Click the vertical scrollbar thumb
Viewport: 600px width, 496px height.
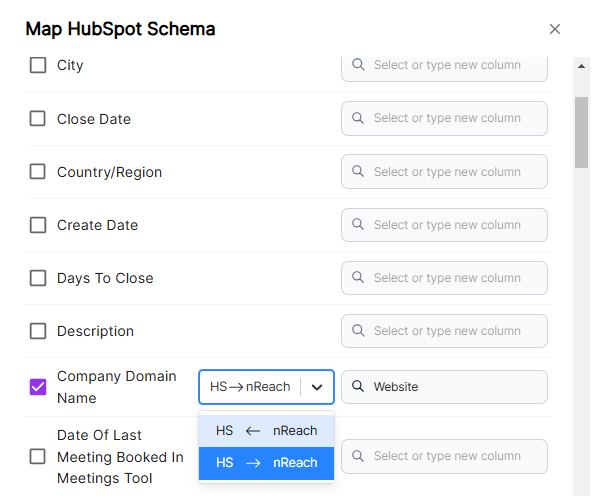click(581, 132)
